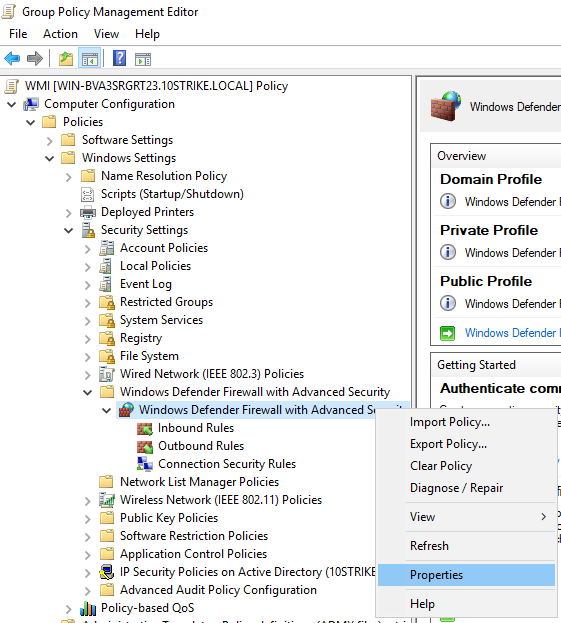Screen dimensions: 561x623
Task: Open the View submenu in context menu
Action: [466, 517]
